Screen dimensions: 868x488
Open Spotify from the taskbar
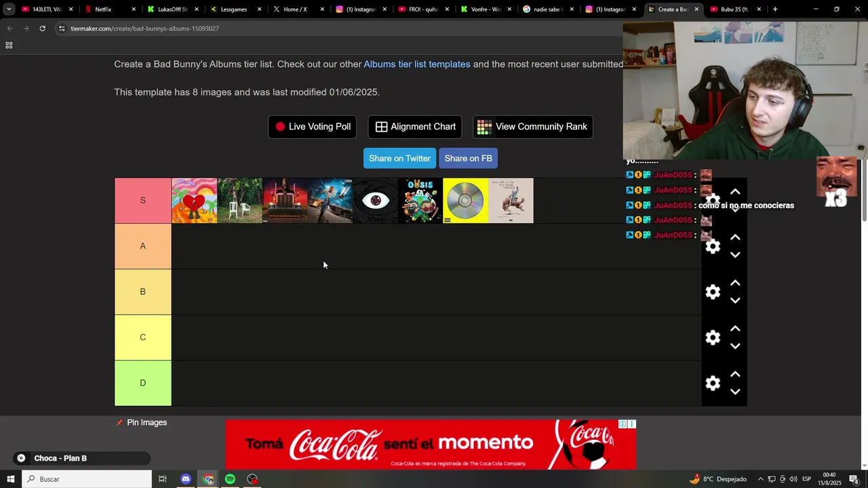230,479
